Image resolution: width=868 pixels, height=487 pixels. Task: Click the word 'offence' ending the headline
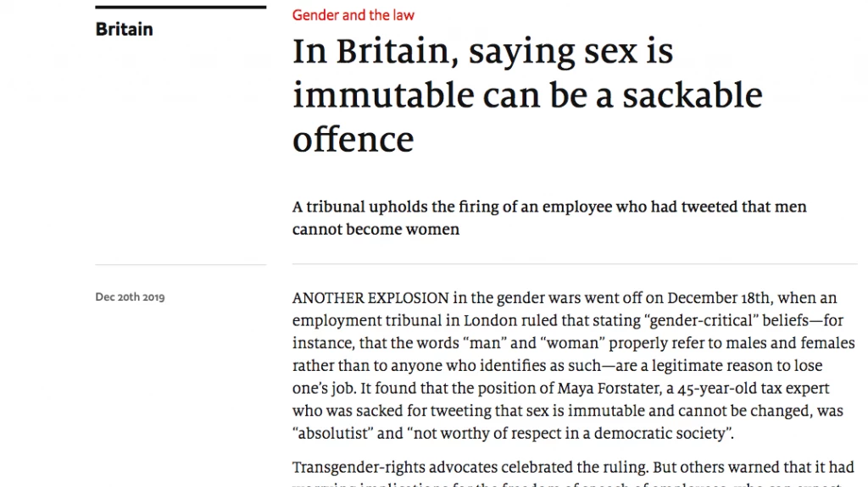(x=353, y=139)
